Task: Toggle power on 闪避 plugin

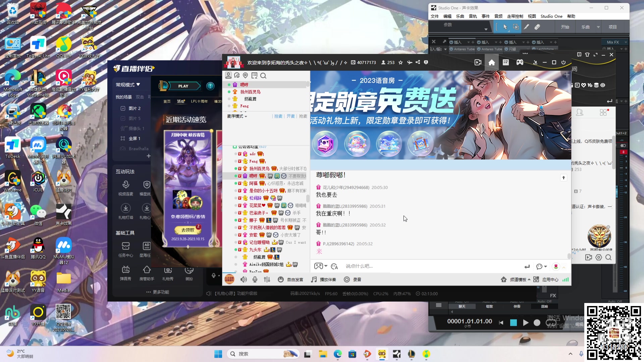Action: coord(506,49)
